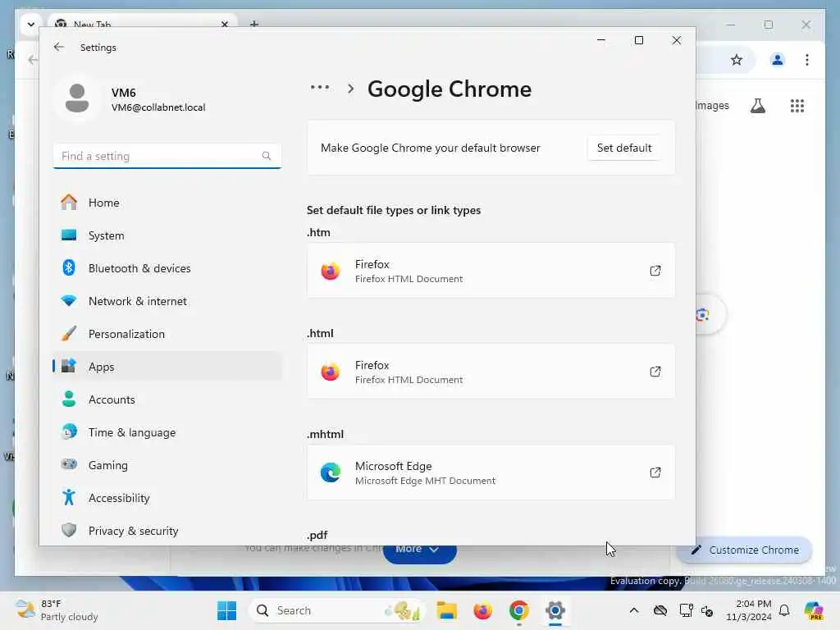Image resolution: width=840 pixels, height=630 pixels.
Task: Open Google Labs flask icon in Chrome
Action: [757, 106]
